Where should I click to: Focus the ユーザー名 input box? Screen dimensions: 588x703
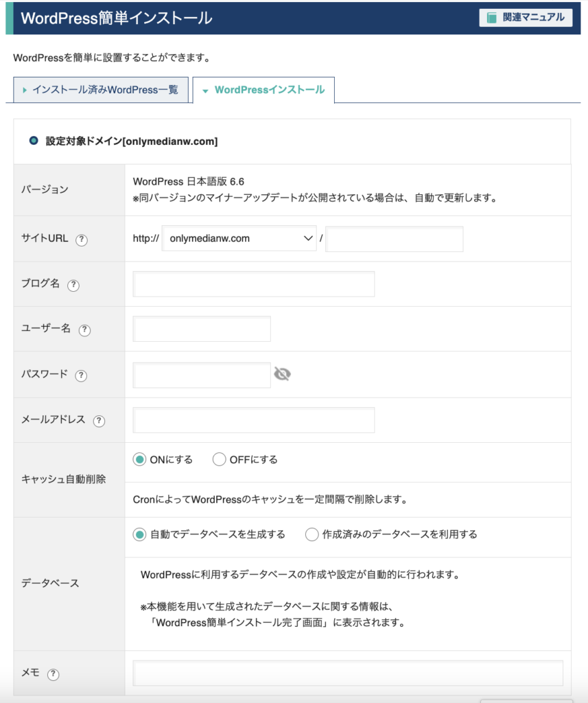202,329
